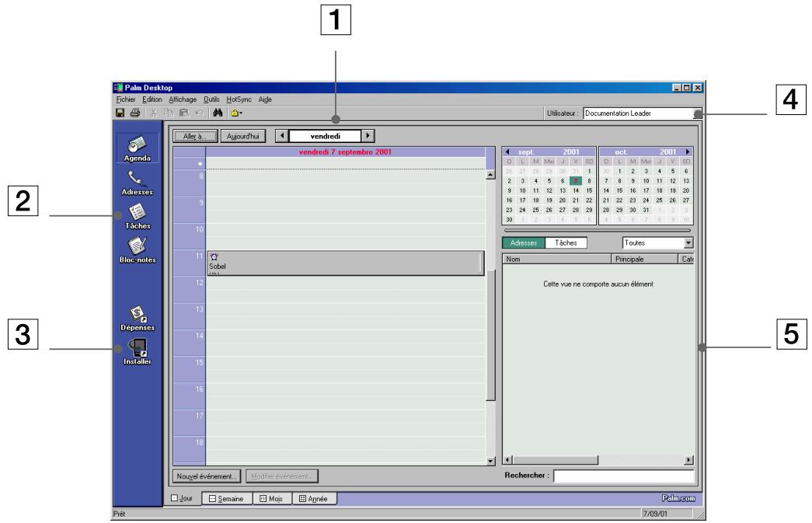This screenshot has height=523, width=812.
Task: Go to previous day arrow
Action: (x=282, y=136)
